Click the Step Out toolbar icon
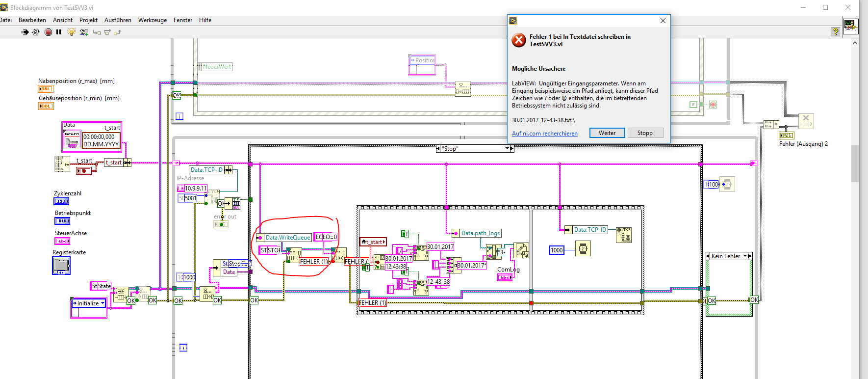The image size is (868, 379). pos(117,32)
